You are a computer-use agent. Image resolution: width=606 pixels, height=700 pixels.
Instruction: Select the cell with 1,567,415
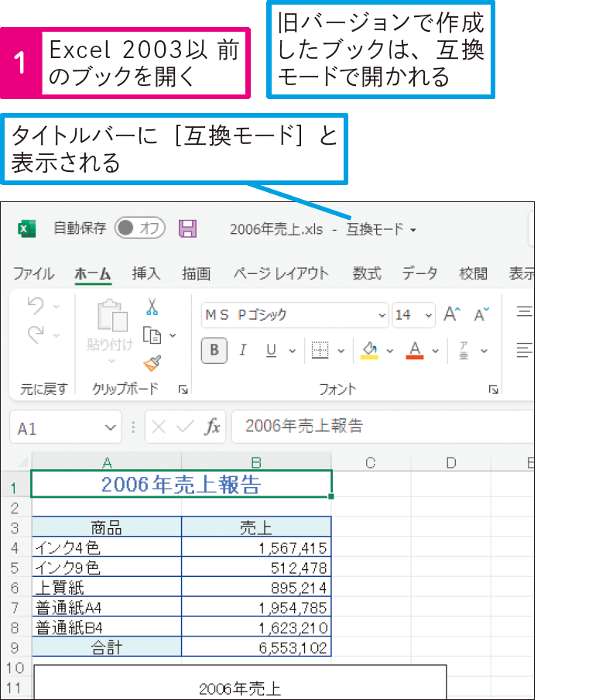[256, 547]
